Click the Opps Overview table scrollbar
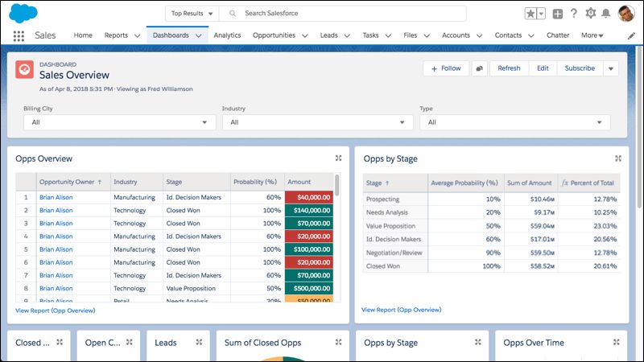Screen dimensions: 644x362 337,185
